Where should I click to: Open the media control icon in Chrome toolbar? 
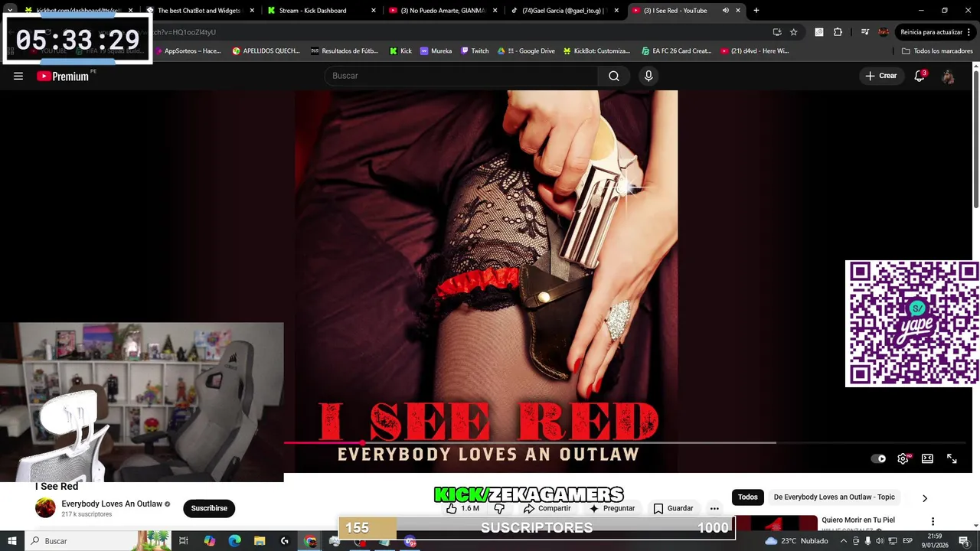tap(865, 32)
